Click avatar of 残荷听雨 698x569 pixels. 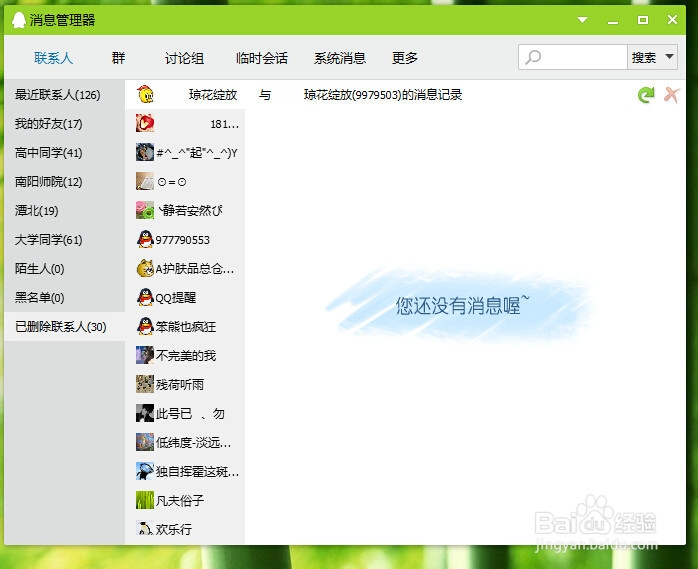pyautogui.click(x=145, y=384)
